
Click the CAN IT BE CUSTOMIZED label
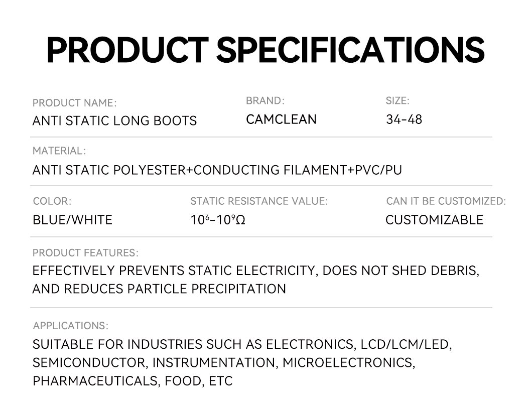point(446,201)
